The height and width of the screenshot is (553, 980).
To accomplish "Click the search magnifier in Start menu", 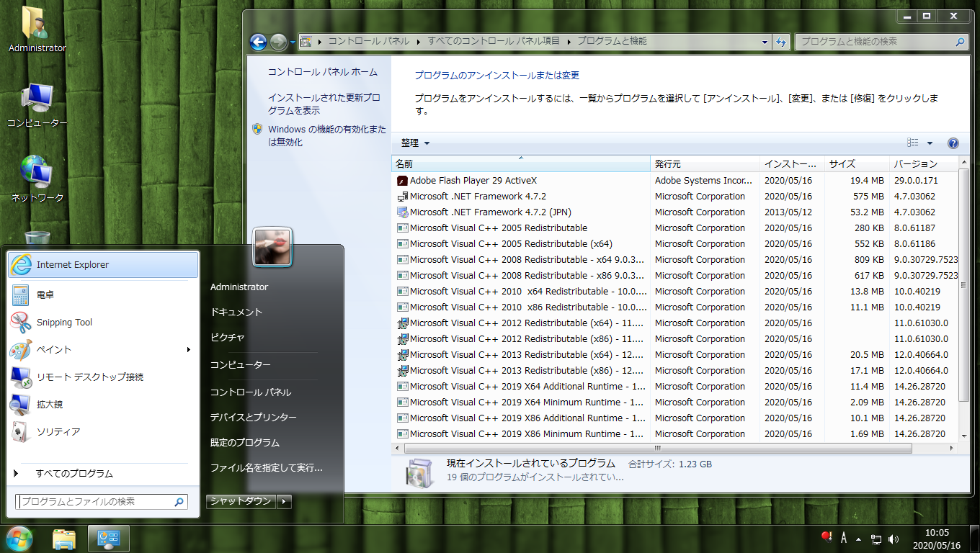I will click(x=179, y=502).
